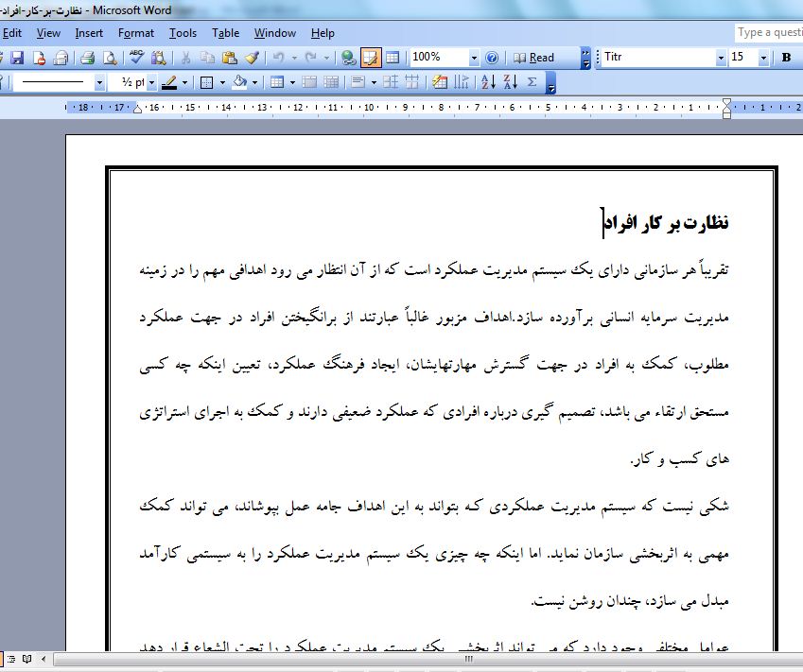Click the Read button
The width and height of the screenshot is (803, 672).
[x=534, y=58]
